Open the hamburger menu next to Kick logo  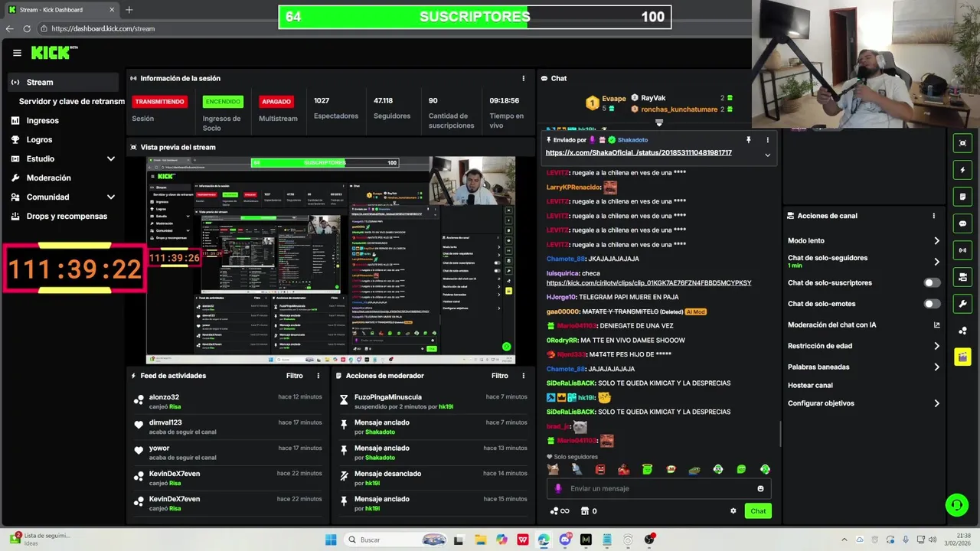click(17, 53)
